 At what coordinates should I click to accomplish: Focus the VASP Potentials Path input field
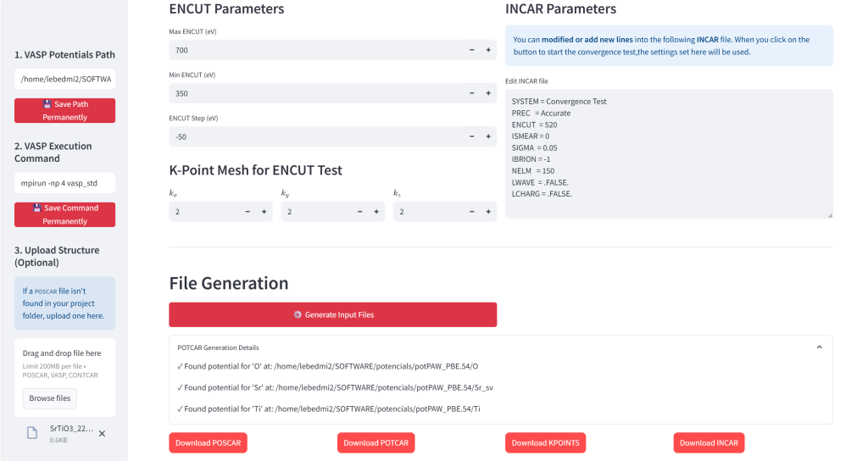(64, 79)
